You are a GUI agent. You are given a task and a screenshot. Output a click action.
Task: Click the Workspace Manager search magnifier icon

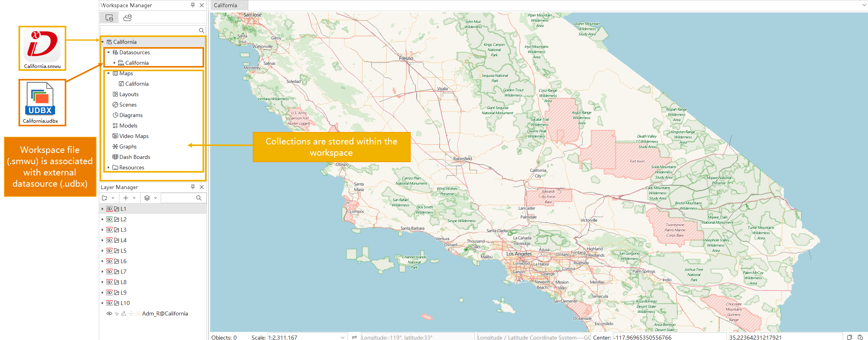coord(201,31)
